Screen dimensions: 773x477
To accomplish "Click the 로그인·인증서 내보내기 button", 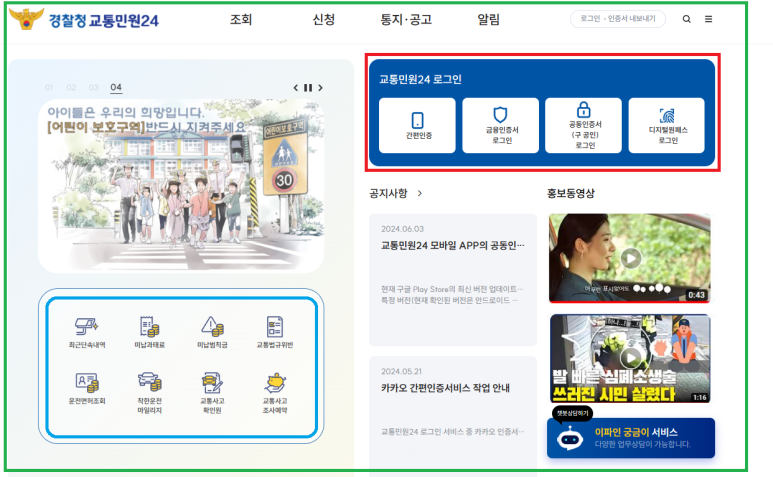I will coord(618,19).
